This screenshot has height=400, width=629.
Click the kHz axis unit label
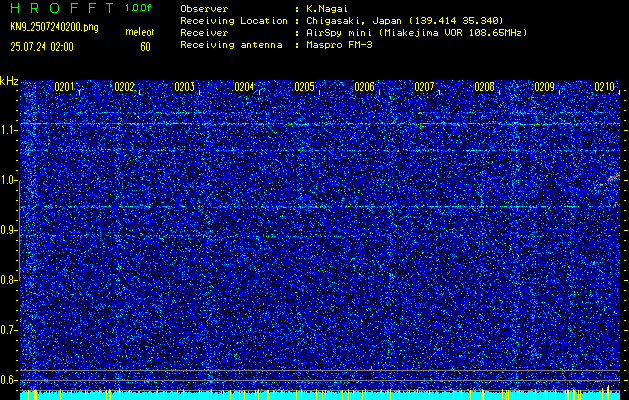pyautogui.click(x=9, y=81)
